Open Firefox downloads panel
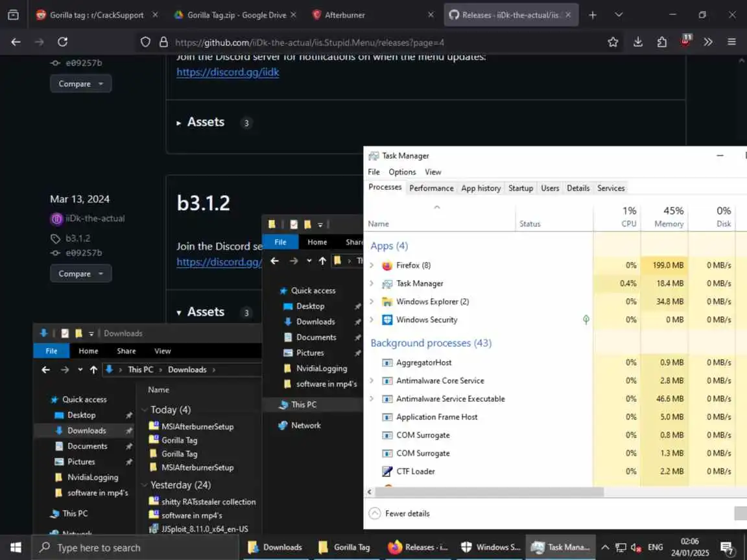 [638, 42]
